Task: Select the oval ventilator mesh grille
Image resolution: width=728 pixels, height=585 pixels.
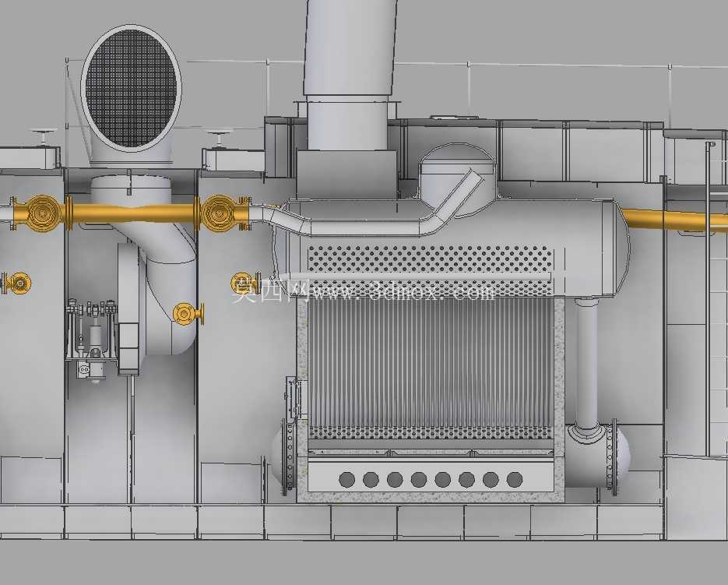Action: [x=132, y=88]
